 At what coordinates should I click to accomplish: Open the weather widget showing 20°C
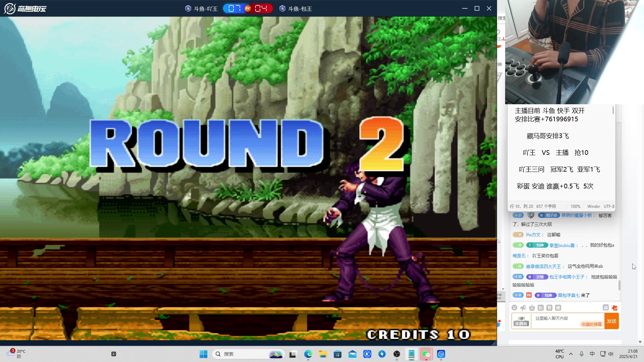pos(16,354)
